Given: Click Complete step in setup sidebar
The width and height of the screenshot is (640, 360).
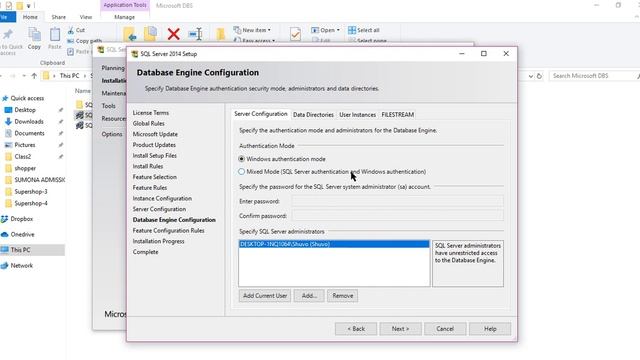Looking at the screenshot, I should tap(145, 252).
